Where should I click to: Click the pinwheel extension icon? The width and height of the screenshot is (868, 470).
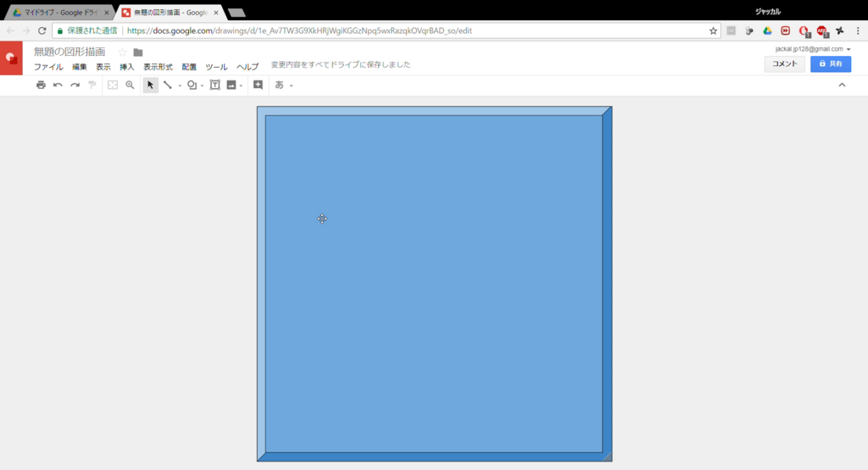coord(840,31)
